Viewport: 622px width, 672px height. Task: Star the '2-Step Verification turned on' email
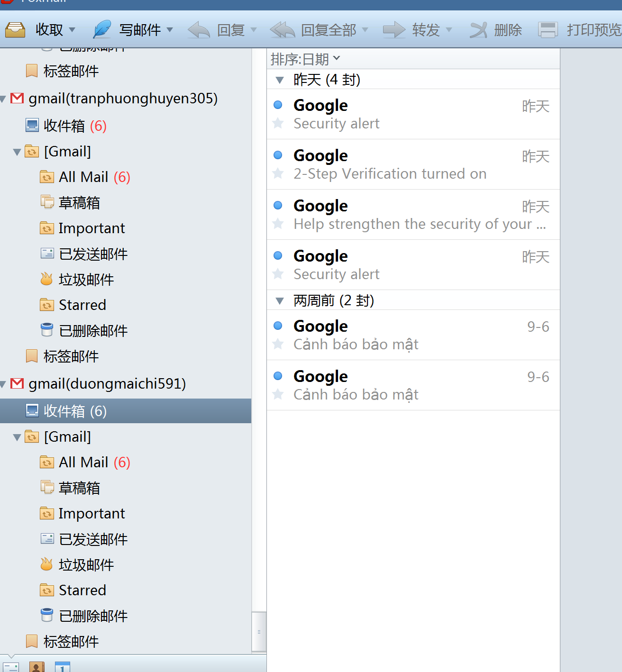pyautogui.click(x=278, y=173)
